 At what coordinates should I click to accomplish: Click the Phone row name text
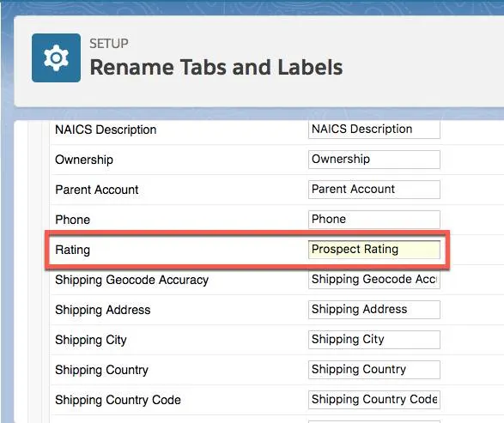pyautogui.click(x=72, y=220)
